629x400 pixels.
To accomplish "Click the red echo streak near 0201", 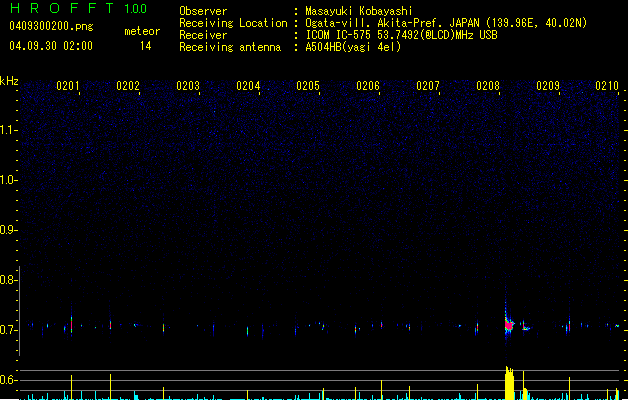I will pyautogui.click(x=71, y=324).
